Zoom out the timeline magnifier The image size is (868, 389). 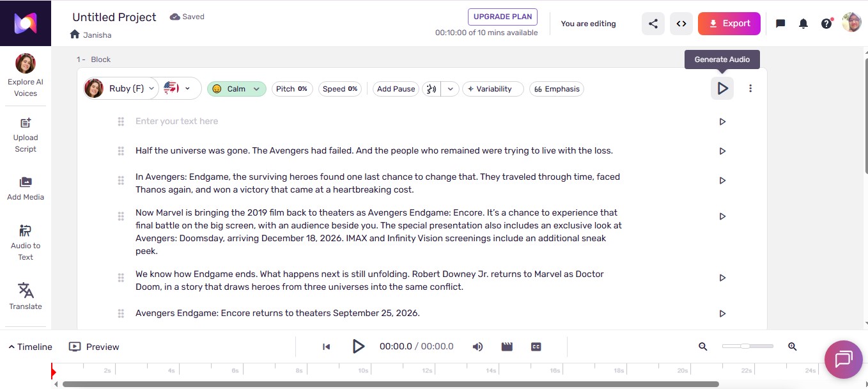point(703,347)
